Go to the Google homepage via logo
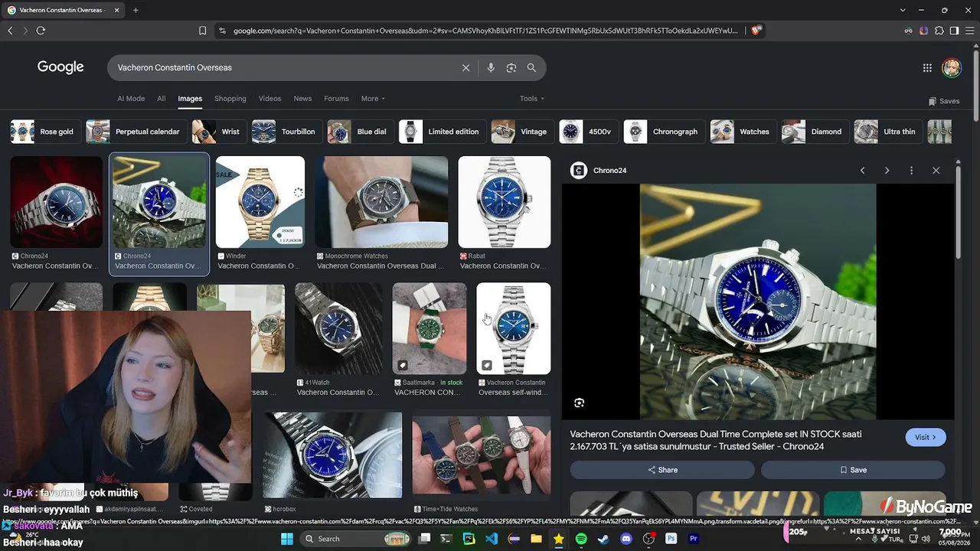Screen dimensions: 980x551 click(60, 67)
